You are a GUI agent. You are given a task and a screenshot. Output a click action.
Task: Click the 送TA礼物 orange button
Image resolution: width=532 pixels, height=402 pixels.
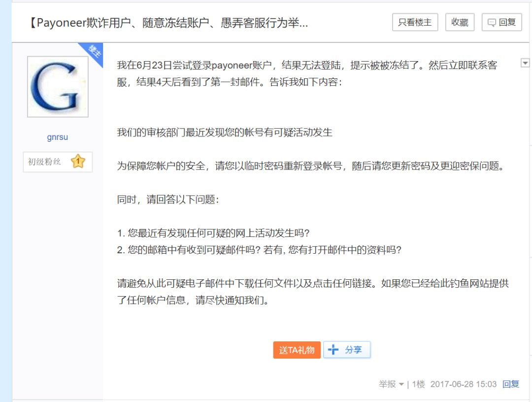(x=297, y=350)
